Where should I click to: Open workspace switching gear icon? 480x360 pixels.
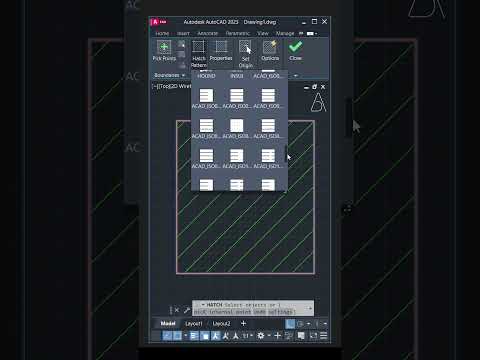click(x=261, y=336)
